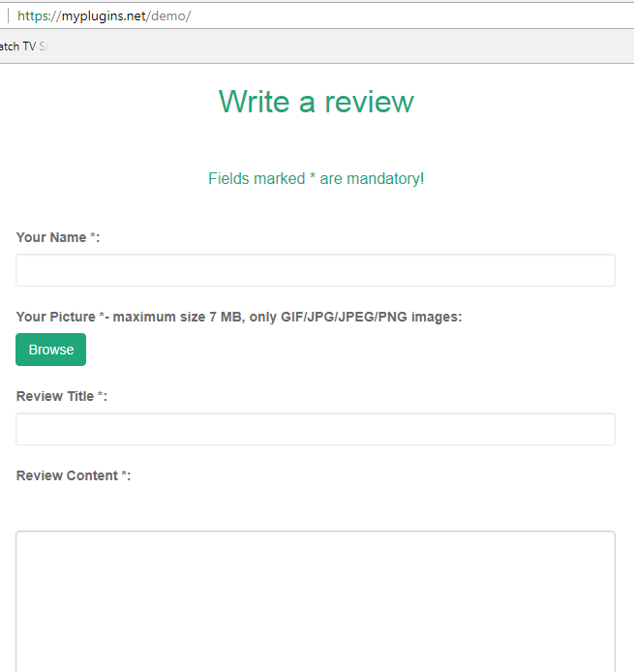This screenshot has height=672, width=634.
Task: Click inside the Review Content textarea
Action: 316,601
